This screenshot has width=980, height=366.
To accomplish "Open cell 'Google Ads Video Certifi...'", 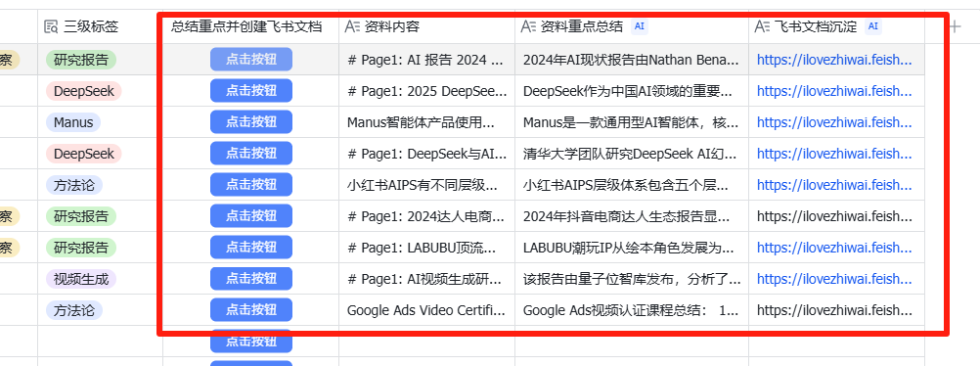I will pyautogui.click(x=426, y=309).
